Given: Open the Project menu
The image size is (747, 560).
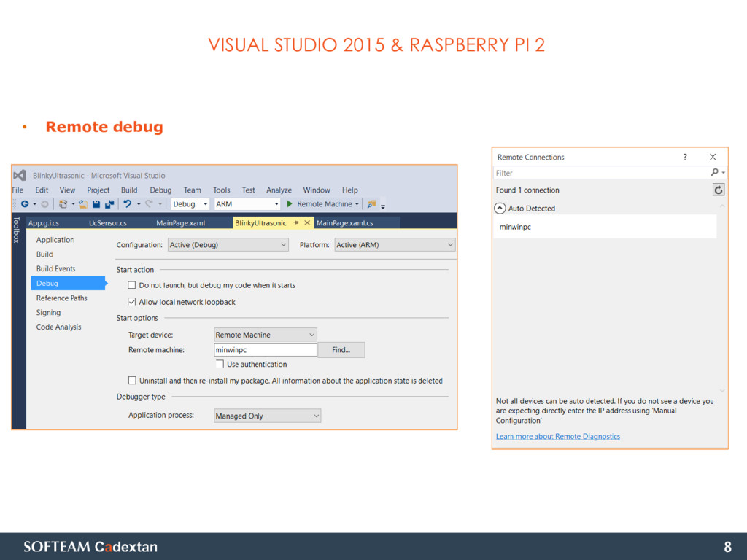Looking at the screenshot, I should (x=98, y=190).
